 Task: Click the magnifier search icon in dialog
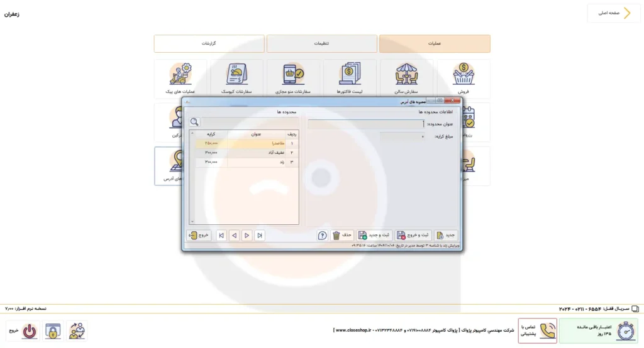[x=195, y=122]
